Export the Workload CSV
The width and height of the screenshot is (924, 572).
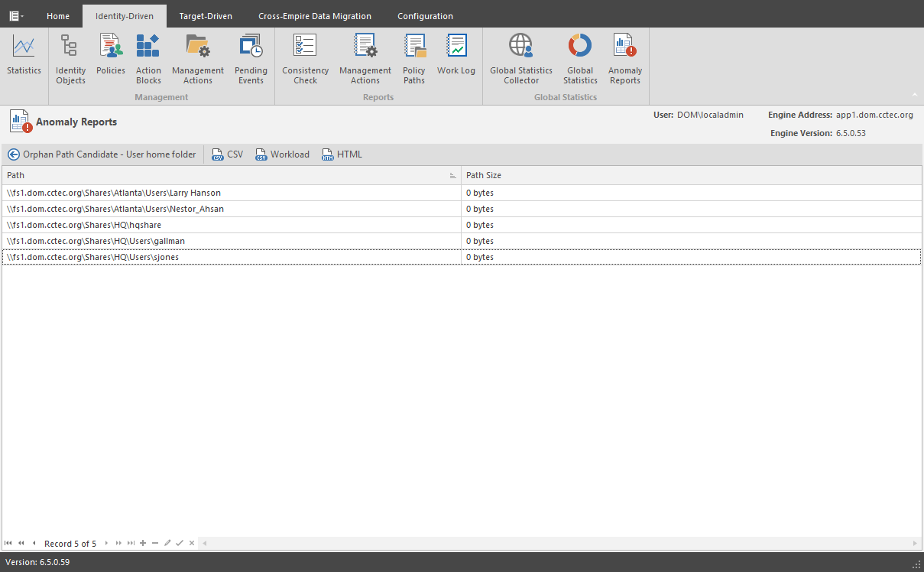point(282,154)
